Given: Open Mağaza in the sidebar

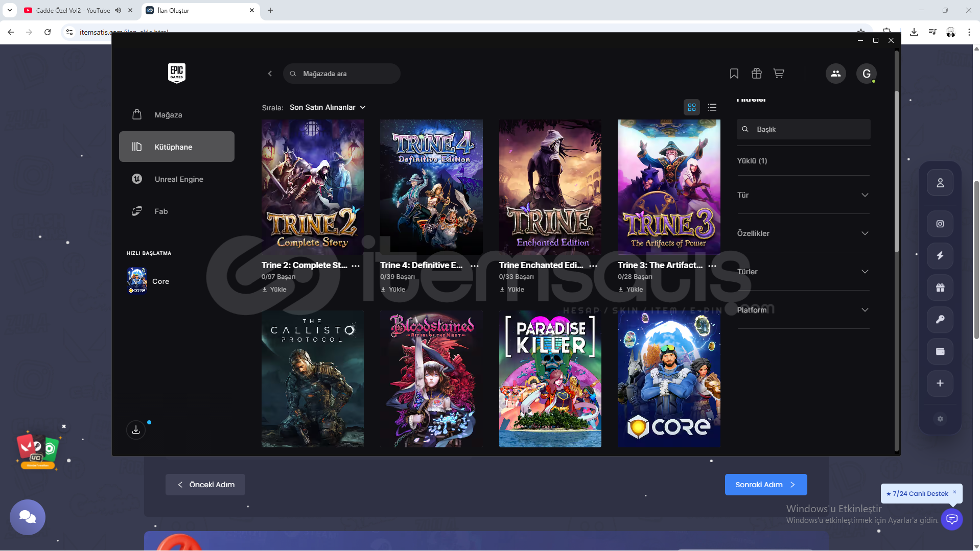Looking at the screenshot, I should (177, 115).
